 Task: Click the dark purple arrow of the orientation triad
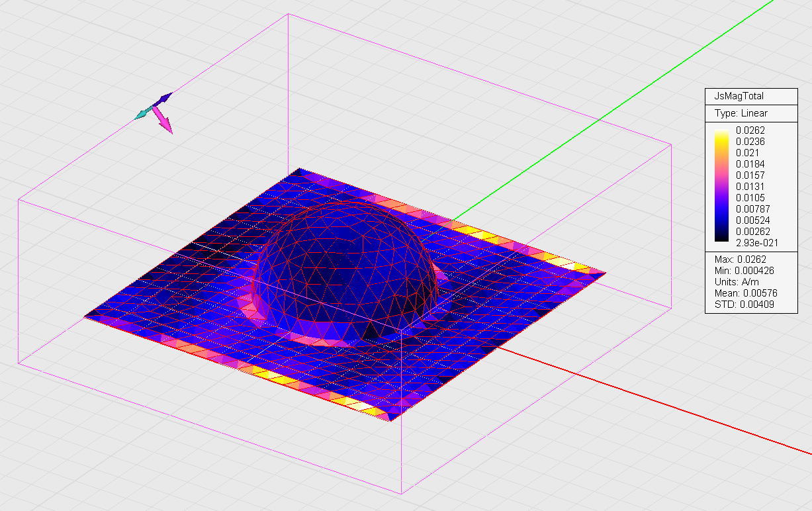click(163, 99)
